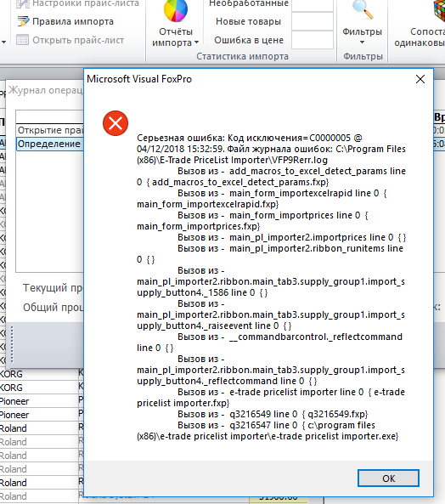Select the Открытие прайс row in log

tap(50, 130)
